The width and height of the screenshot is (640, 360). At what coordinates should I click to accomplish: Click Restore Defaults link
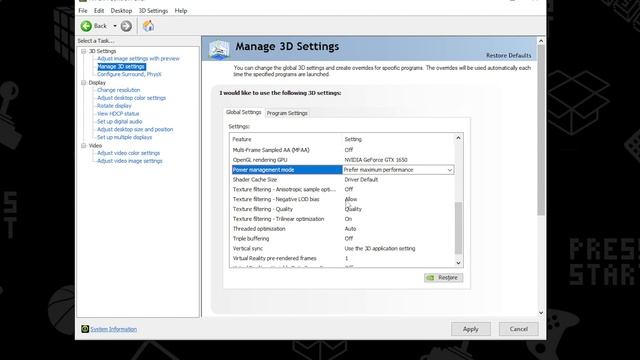[x=509, y=56]
